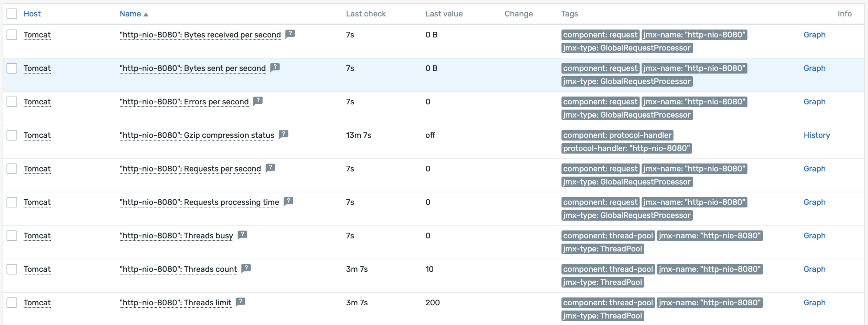Tick the checkbox for Threads limit row

coord(12,303)
